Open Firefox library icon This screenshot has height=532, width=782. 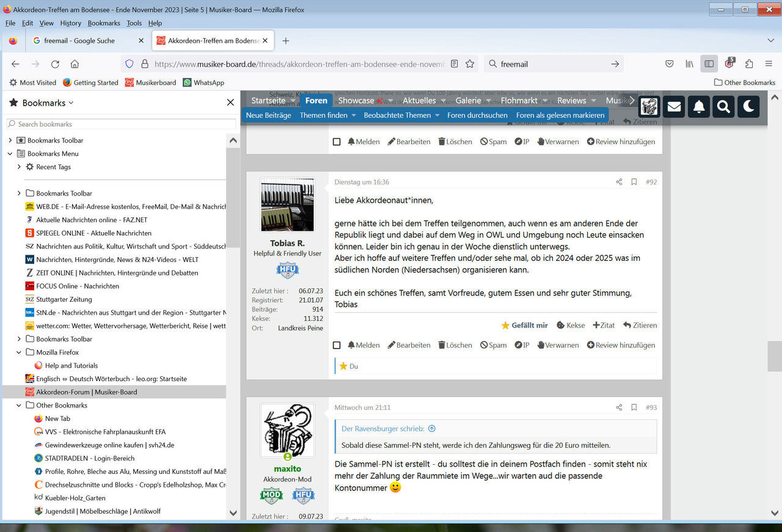click(x=689, y=64)
